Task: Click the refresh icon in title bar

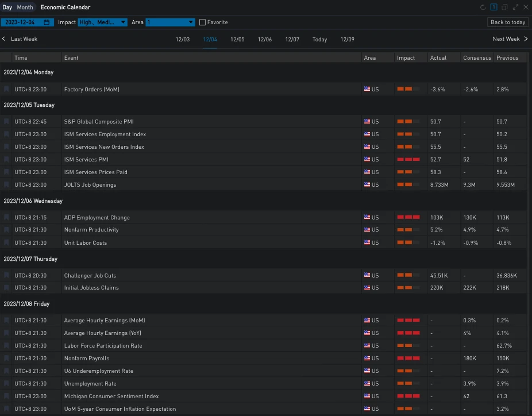Action: click(x=483, y=7)
